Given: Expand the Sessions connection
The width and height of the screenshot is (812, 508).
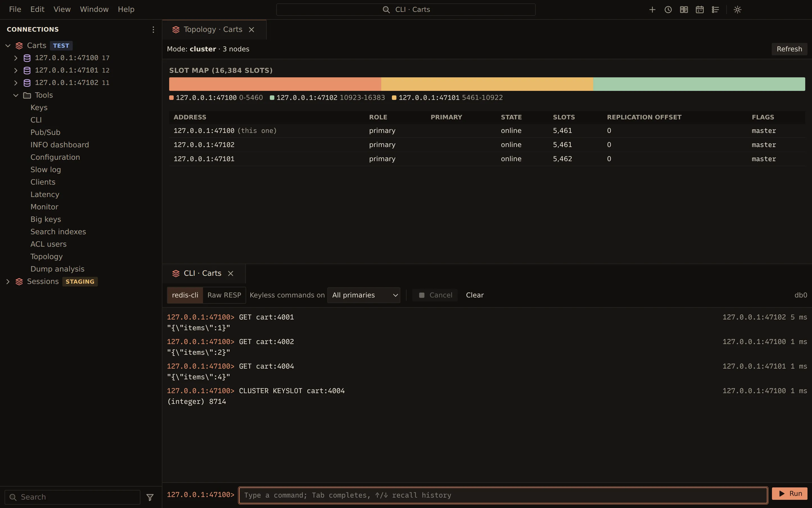Looking at the screenshot, I should [x=8, y=282].
